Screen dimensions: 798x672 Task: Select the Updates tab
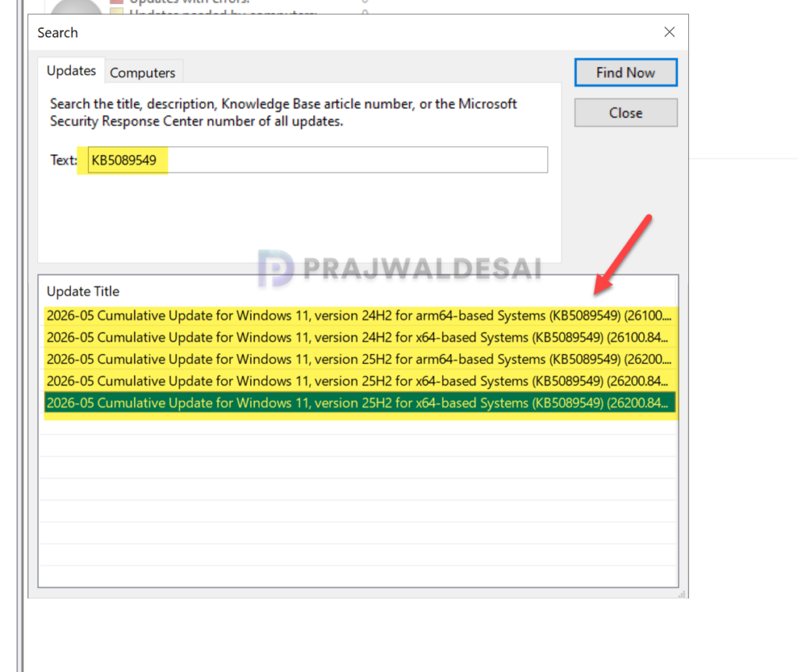click(71, 71)
